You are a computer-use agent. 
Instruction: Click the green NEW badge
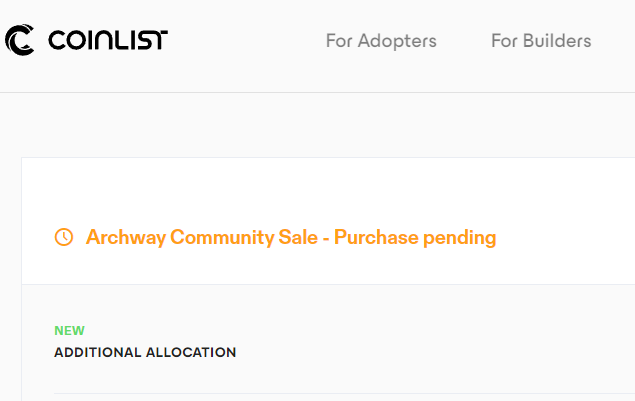coord(69,331)
